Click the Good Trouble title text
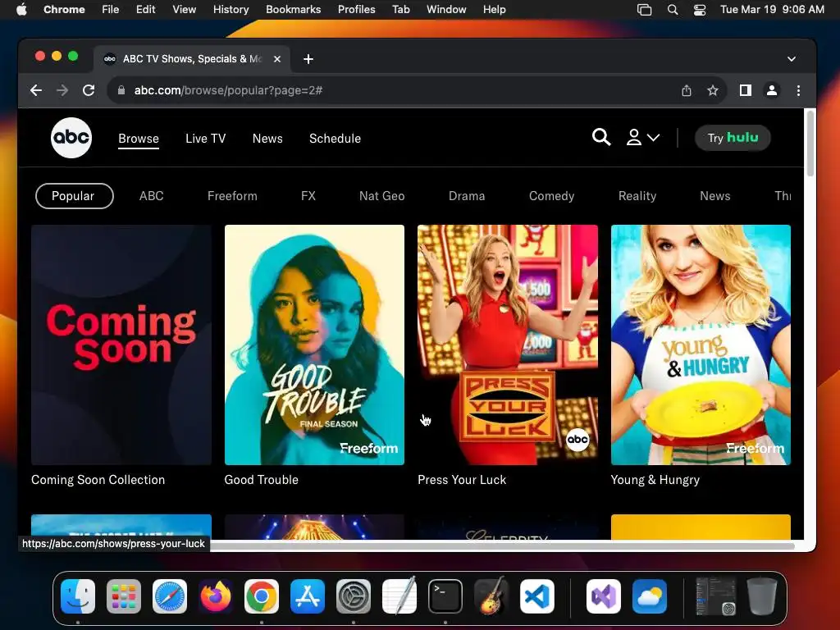840x630 pixels. pos(262,480)
